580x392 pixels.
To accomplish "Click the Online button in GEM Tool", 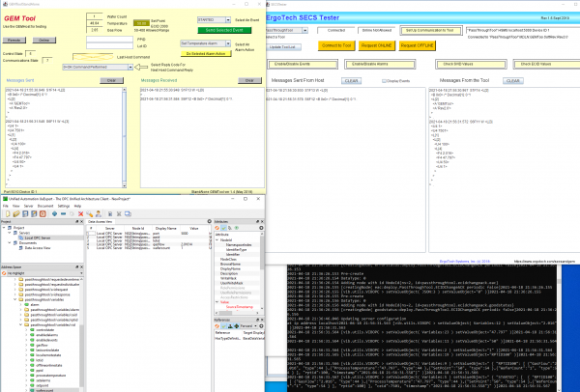I will (44, 40).
